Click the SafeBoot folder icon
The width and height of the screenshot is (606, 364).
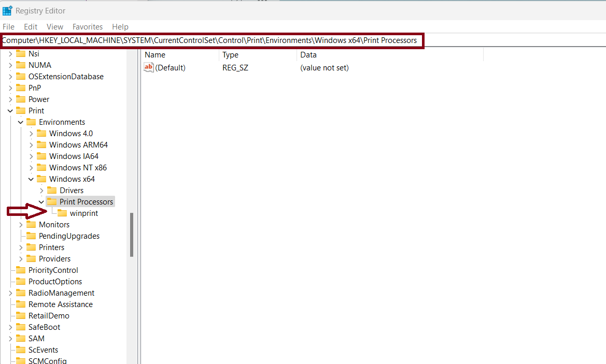21,327
